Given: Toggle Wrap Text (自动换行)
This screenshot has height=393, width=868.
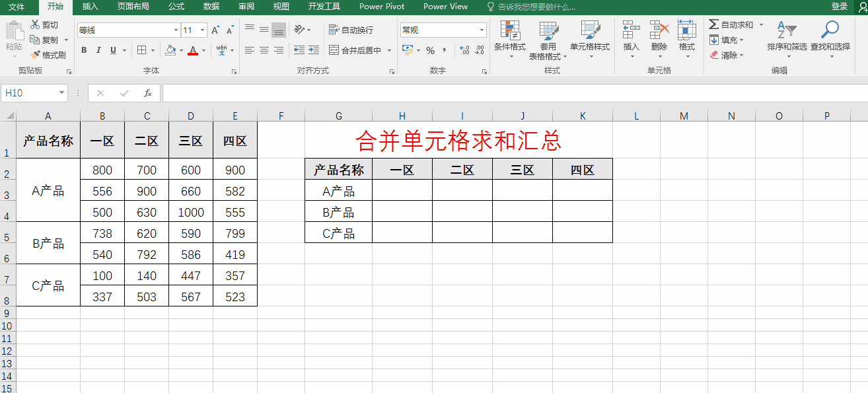Looking at the screenshot, I should pos(351,30).
